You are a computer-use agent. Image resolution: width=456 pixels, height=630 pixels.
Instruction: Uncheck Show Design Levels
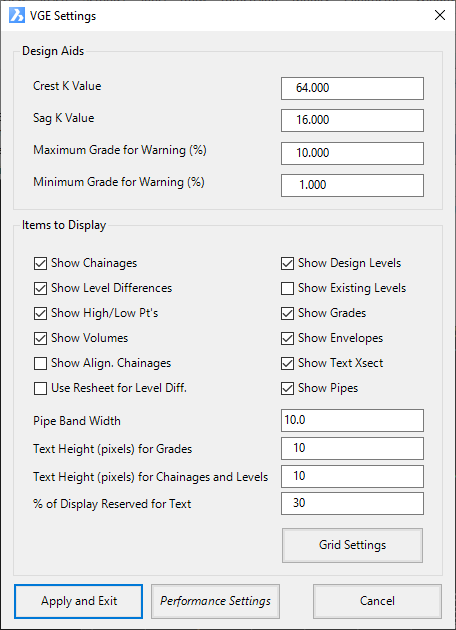point(287,264)
